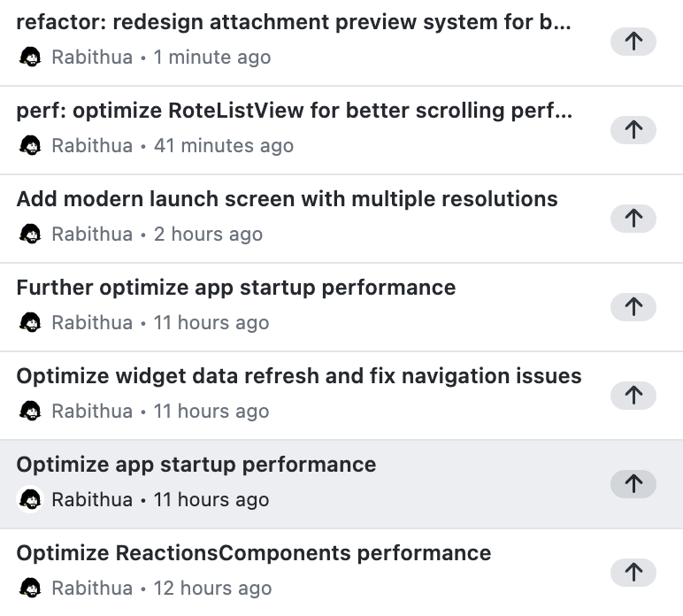This screenshot has width=683, height=616.
Task: Select 'Further optimize app startup performance' commit
Action: pos(235,289)
